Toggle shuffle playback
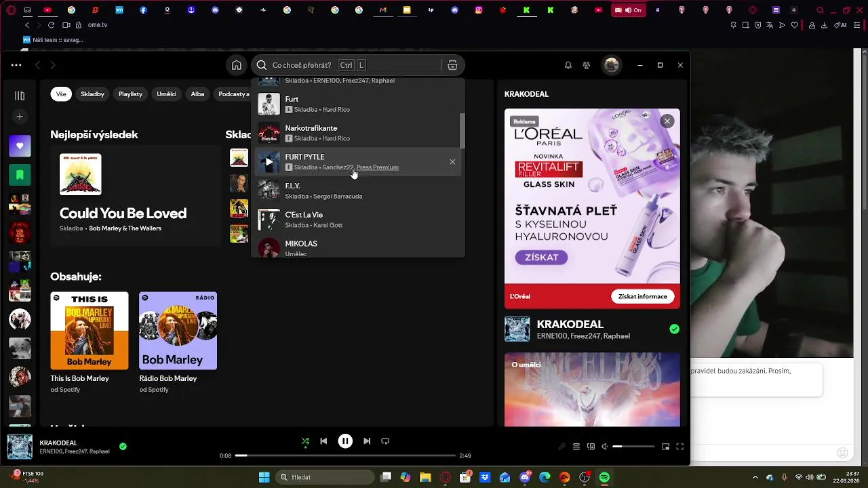This screenshot has height=488, width=868. click(x=305, y=441)
